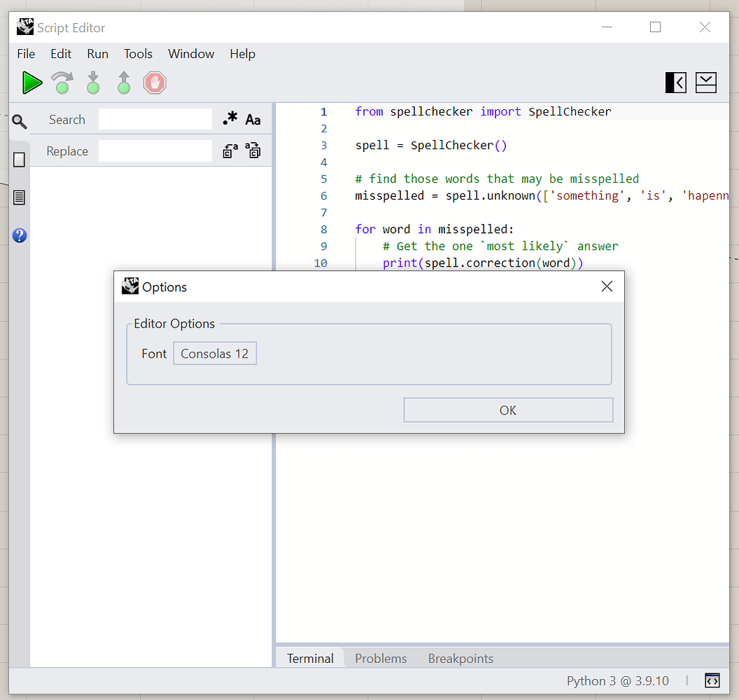This screenshot has height=700, width=739.
Task: Click the code window icon in the status bar
Action: 712,680
